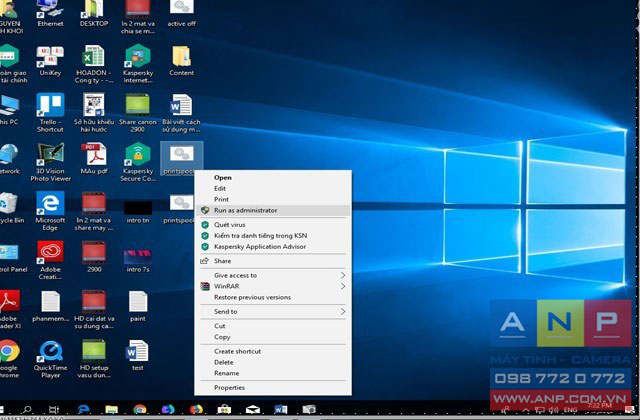Open Kaspersky Application Advisor menu entry
Viewport: 640px width, 420px height.
coord(273,247)
